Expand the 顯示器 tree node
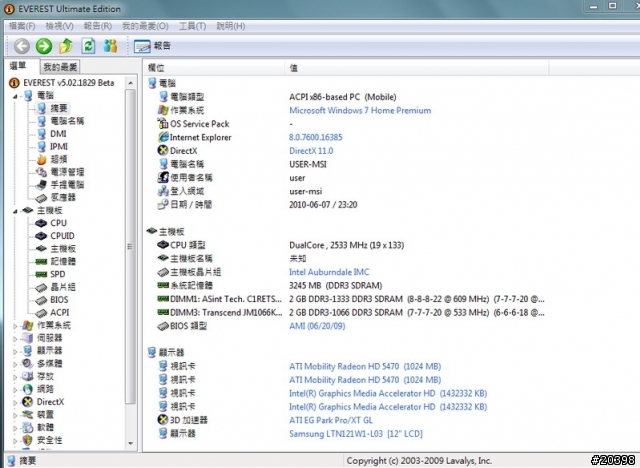The height and width of the screenshot is (468, 640). [15, 351]
